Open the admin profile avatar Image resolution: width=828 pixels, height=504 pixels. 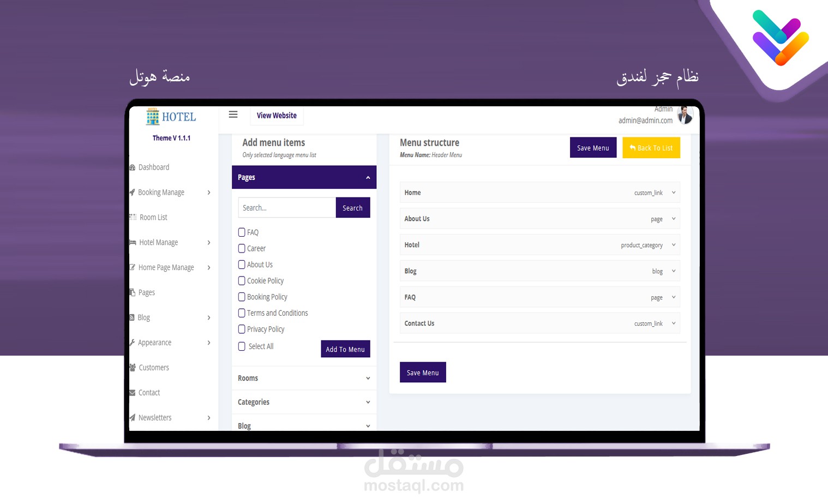click(x=685, y=115)
